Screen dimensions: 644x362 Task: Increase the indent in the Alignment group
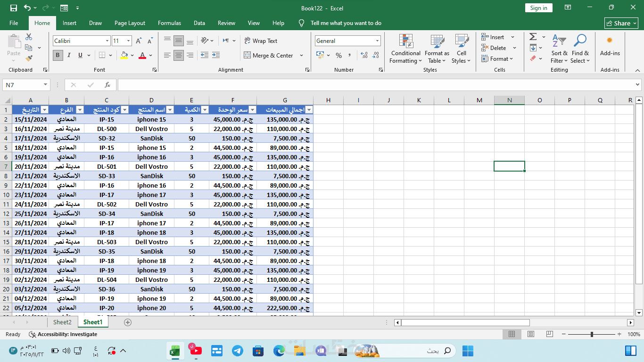tap(216, 55)
